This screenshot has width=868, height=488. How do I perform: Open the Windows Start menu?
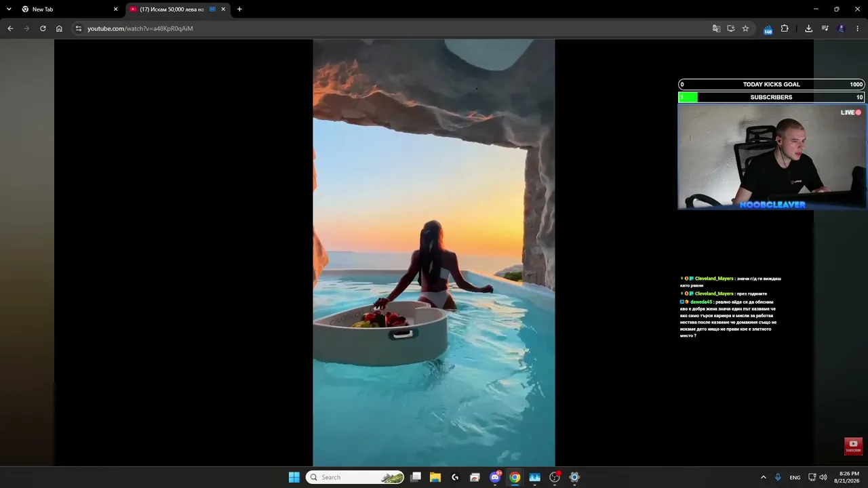click(294, 477)
